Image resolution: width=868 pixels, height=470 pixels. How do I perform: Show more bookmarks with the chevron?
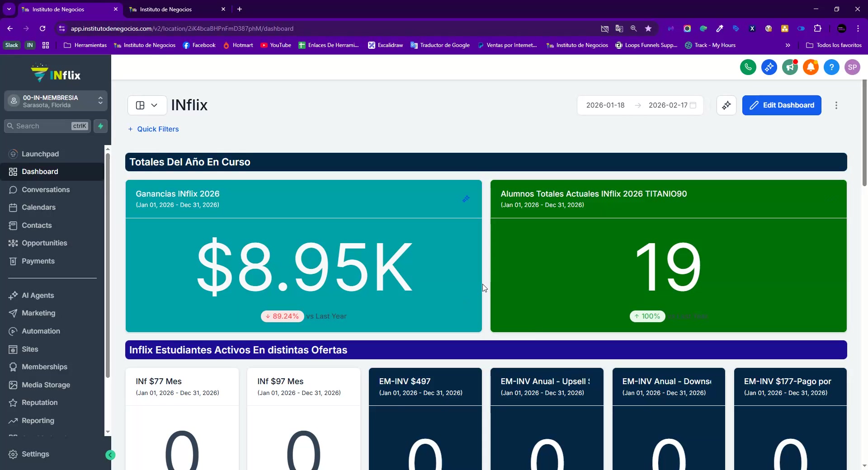pyautogui.click(x=788, y=45)
